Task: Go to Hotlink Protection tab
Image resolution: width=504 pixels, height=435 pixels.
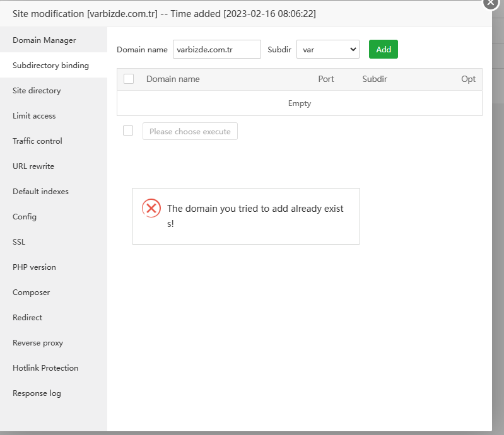Action: coord(45,368)
